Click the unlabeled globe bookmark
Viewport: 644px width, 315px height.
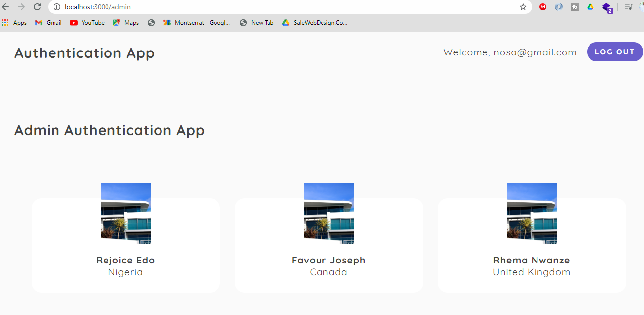pyautogui.click(x=151, y=23)
